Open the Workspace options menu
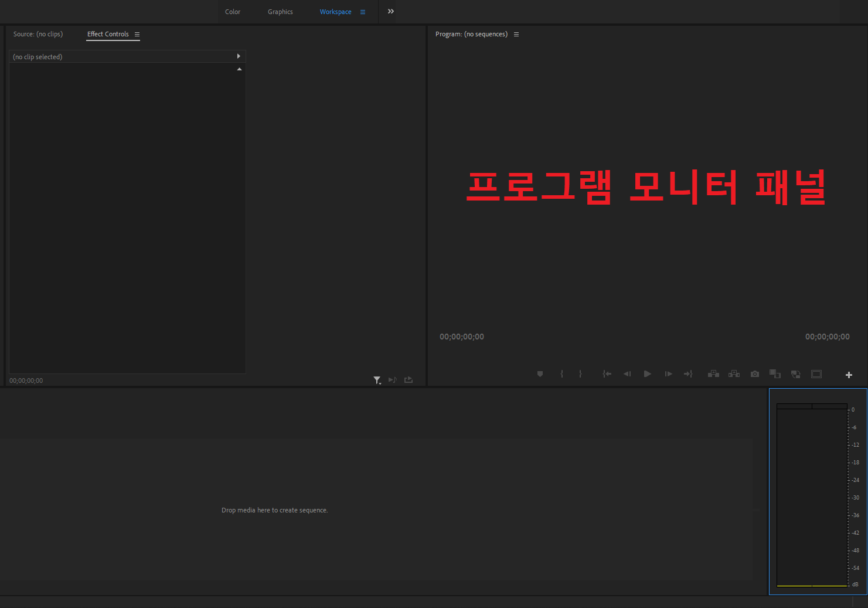868x608 pixels. click(x=363, y=11)
